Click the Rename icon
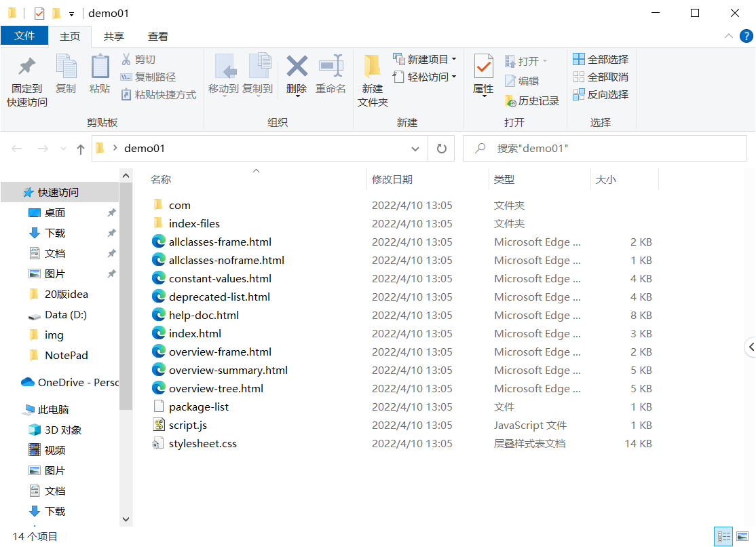 tap(330, 66)
